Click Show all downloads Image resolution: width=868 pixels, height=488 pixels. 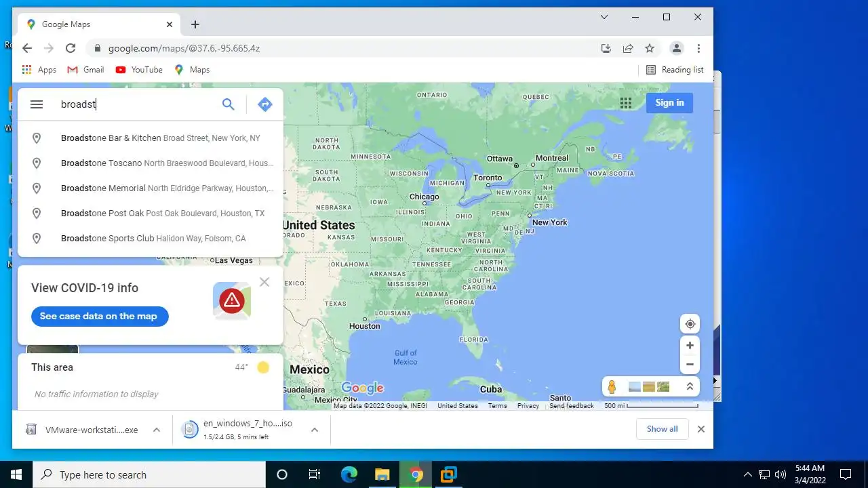[x=662, y=429]
